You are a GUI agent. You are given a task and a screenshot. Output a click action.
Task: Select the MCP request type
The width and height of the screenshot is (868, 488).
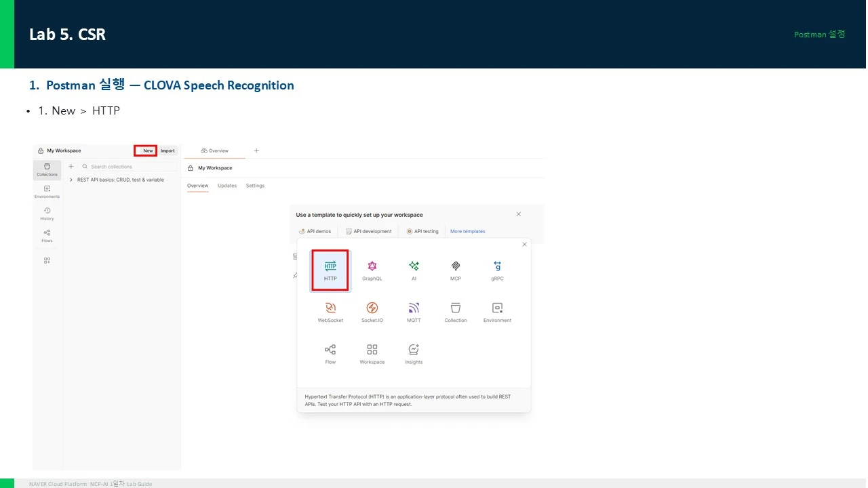[456, 270]
